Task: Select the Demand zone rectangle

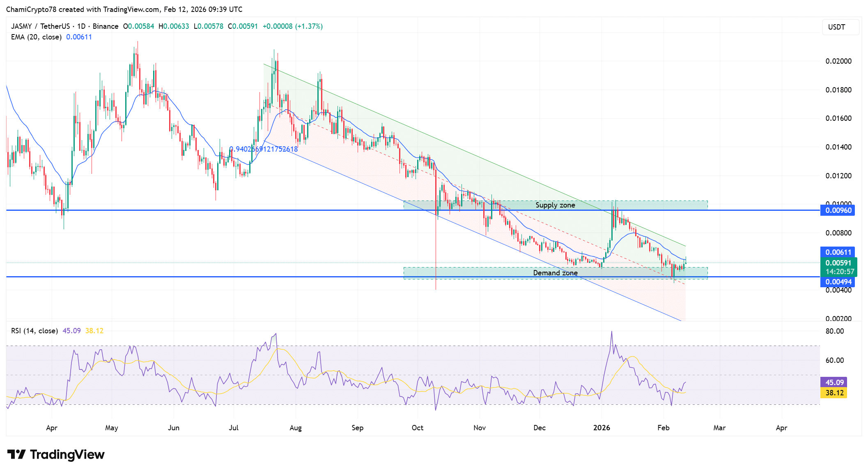Action: pyautogui.click(x=556, y=272)
